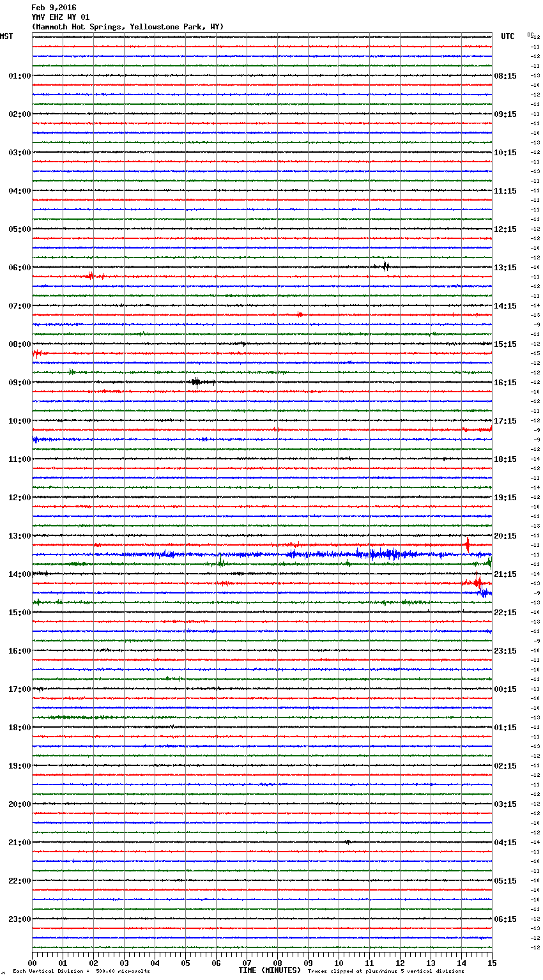Viewport: 543px width, 980px height.
Task: Select the '23:00' MST time label
Action: [20, 919]
